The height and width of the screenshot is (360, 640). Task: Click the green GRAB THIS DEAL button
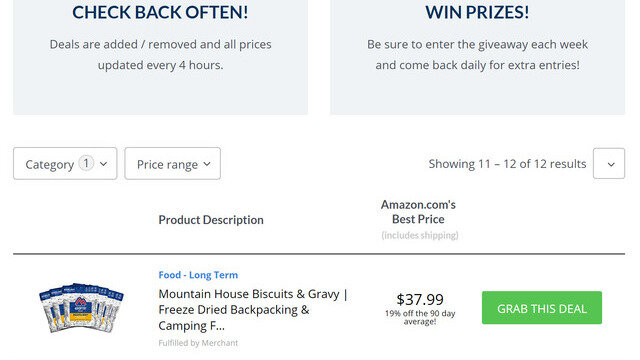(542, 308)
